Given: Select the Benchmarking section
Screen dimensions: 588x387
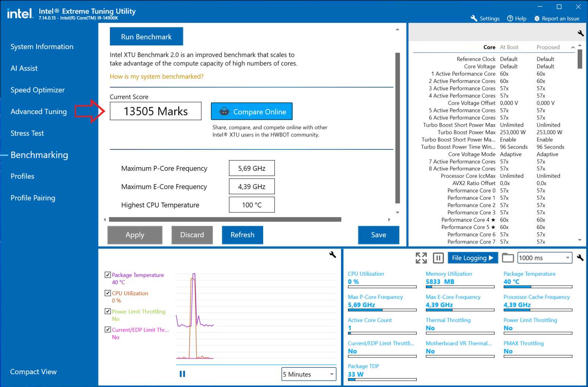Looking at the screenshot, I should pos(39,155).
